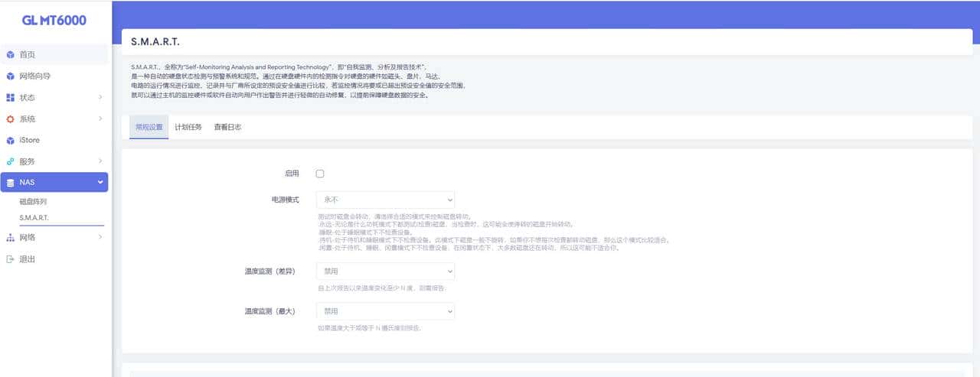Image resolution: width=980 pixels, height=377 pixels.
Task: Click the 网络 topology icon
Action: point(10,238)
